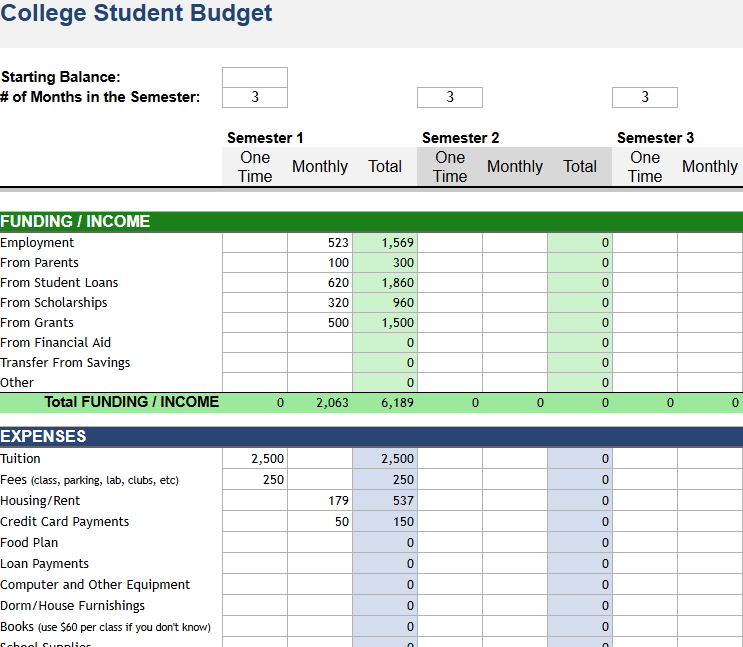Click Semester 1 Monthly column header
The width and height of the screenshot is (743, 647).
(320, 166)
